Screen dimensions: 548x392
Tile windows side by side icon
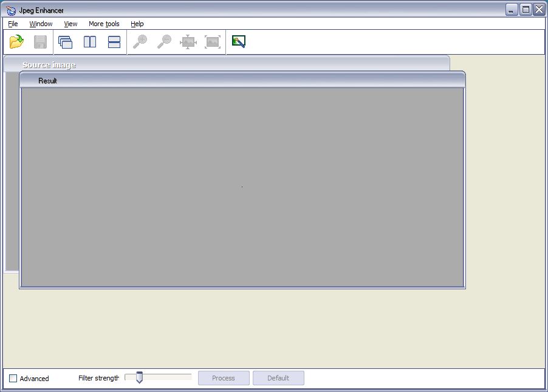[x=90, y=42]
